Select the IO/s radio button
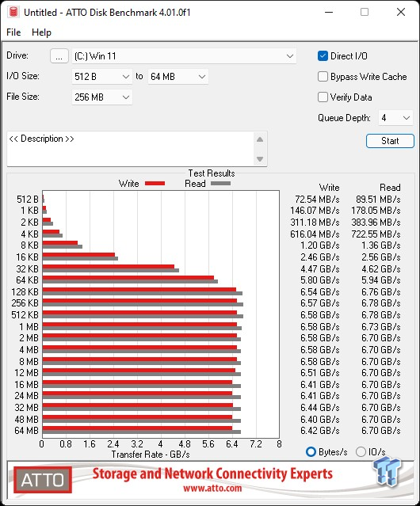Image resolution: width=420 pixels, height=506 pixels. [361, 452]
